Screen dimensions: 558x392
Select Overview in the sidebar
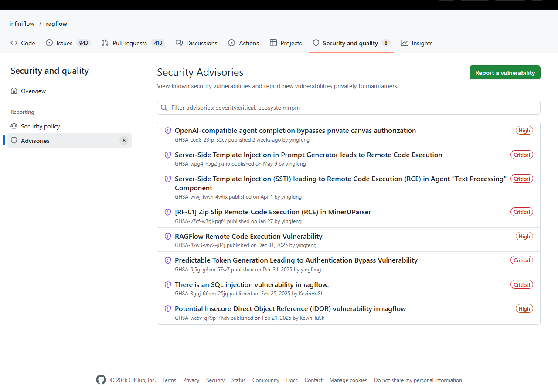69,91
